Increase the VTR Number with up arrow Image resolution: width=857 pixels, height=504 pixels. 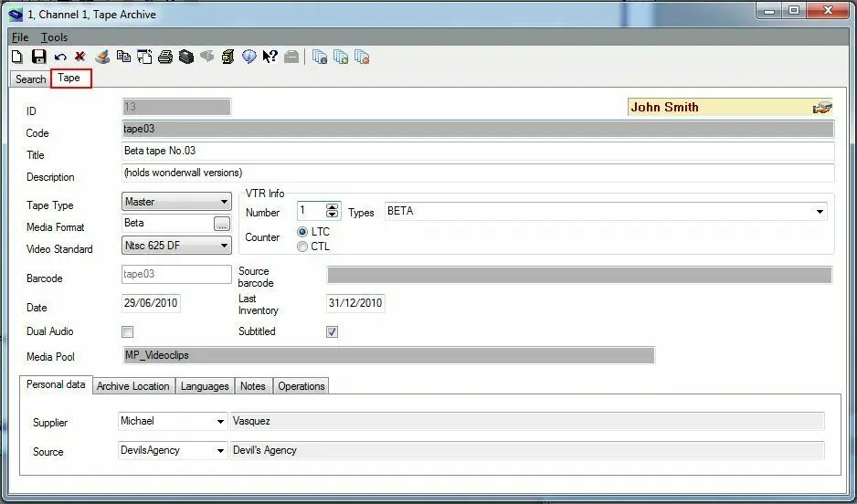[x=333, y=207]
